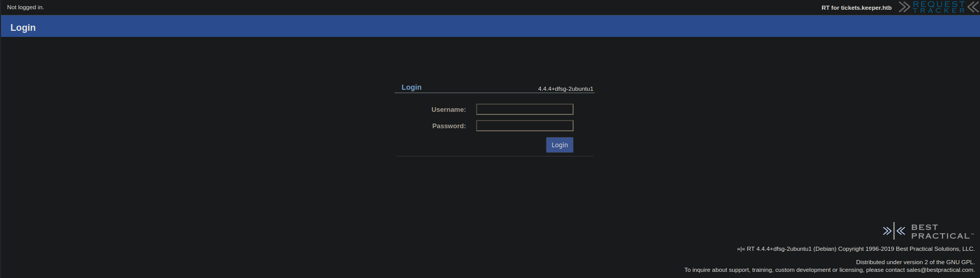Screen dimensions: 980x278
Task: Click the Login heading in the blue bar
Action: [23, 28]
